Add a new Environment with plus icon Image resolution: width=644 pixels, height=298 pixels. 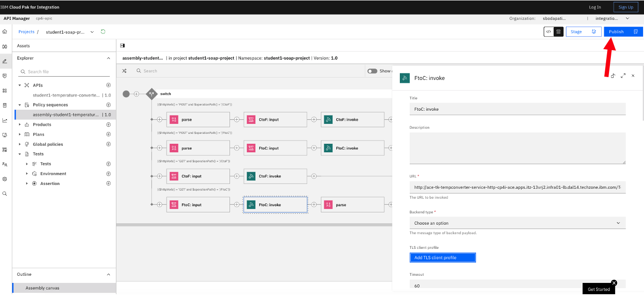click(108, 174)
